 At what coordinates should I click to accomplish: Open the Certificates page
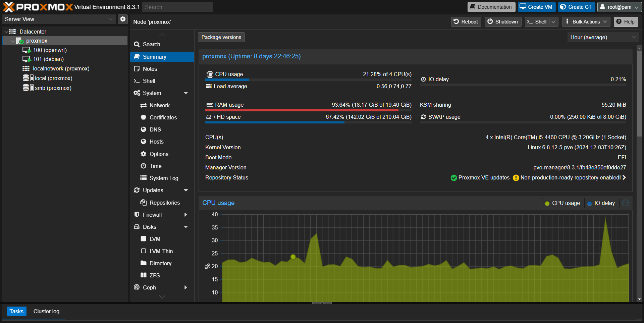tap(163, 117)
